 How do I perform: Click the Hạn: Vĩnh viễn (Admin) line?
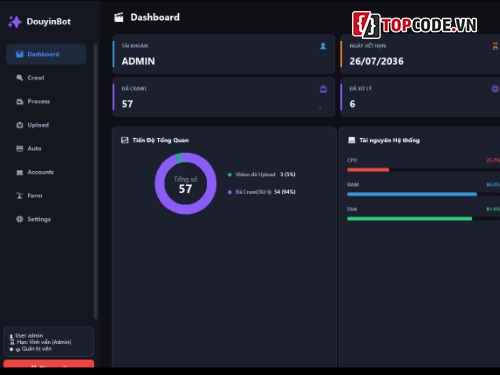click(44, 342)
